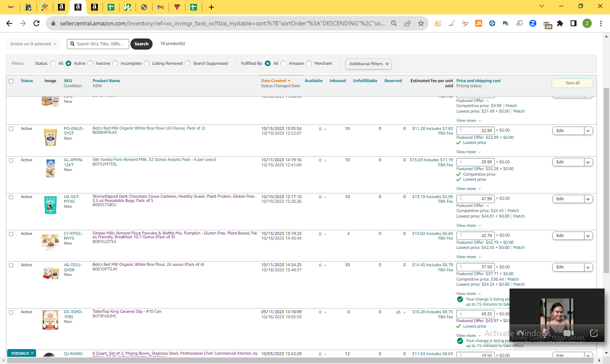610x364 pixels.
Task: Open the RS extension icon
Action: (x=506, y=23)
